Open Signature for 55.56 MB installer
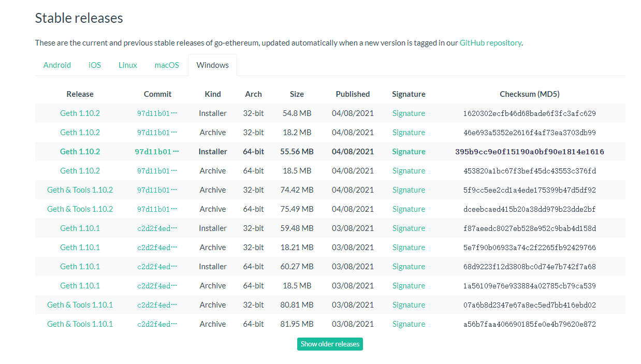The image size is (641, 364). tap(409, 152)
